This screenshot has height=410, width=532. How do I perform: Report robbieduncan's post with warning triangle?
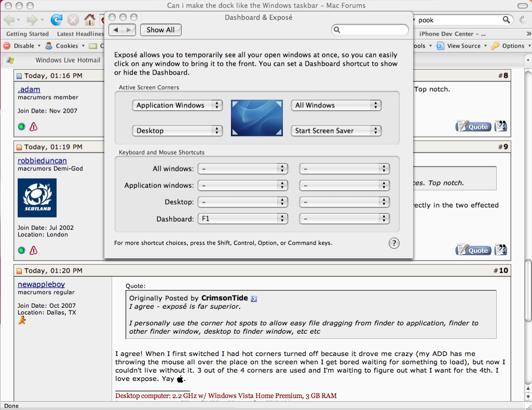click(33, 250)
